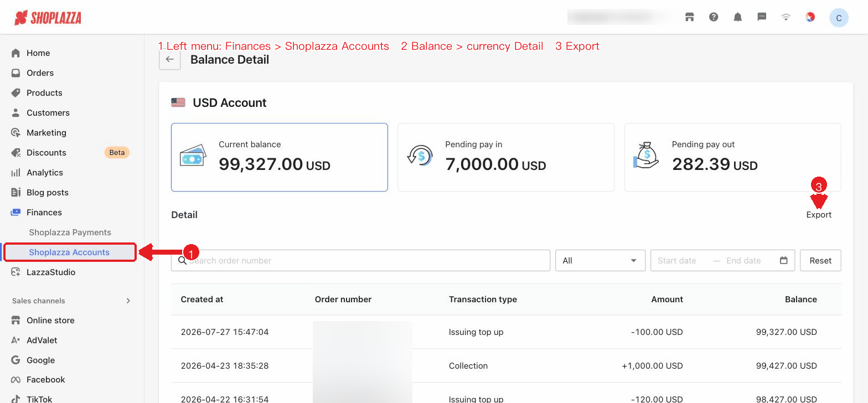This screenshot has width=868, height=403.
Task: Select the Current balance card
Action: coord(280,157)
